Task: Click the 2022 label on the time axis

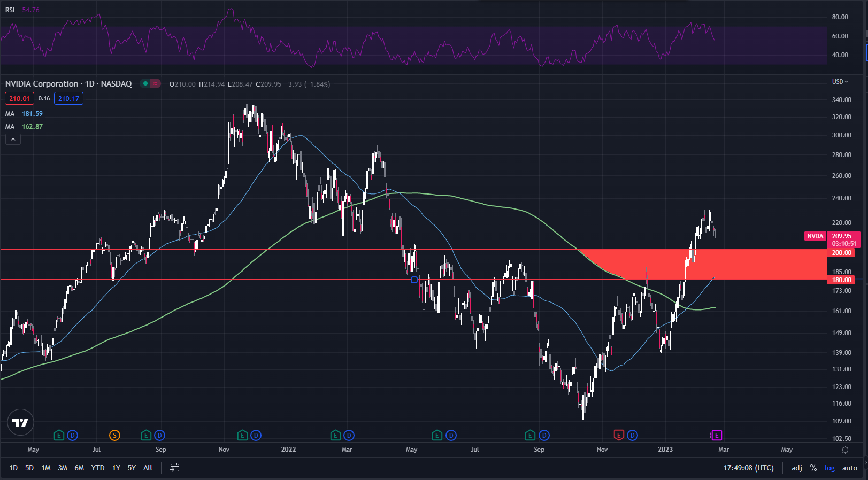Action: (288, 450)
